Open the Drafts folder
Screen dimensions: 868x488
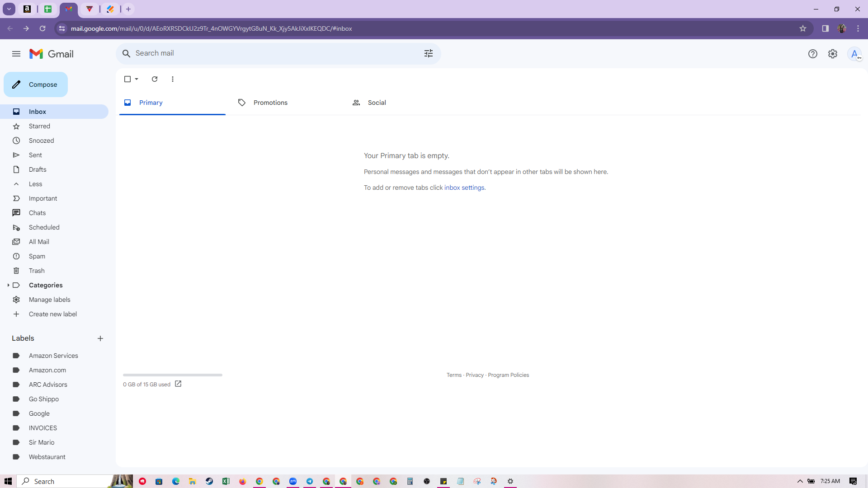54,169
